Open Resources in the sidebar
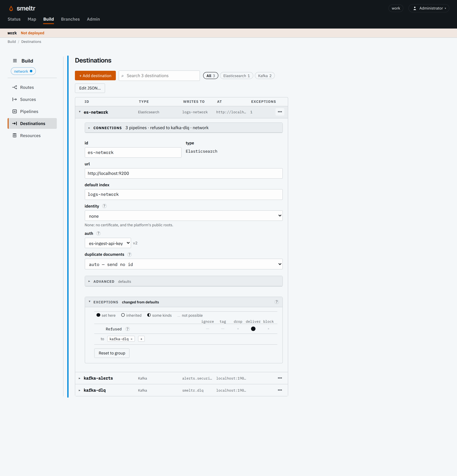457x476 pixels. click(32, 136)
